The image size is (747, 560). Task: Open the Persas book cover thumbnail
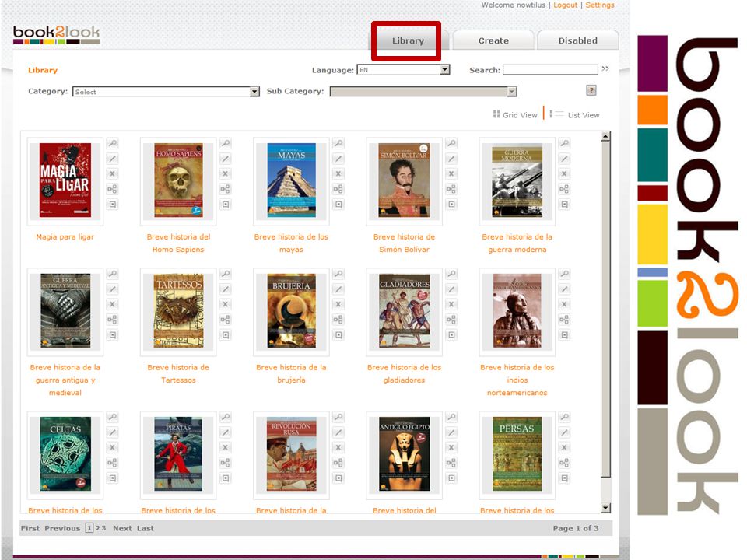coord(517,453)
